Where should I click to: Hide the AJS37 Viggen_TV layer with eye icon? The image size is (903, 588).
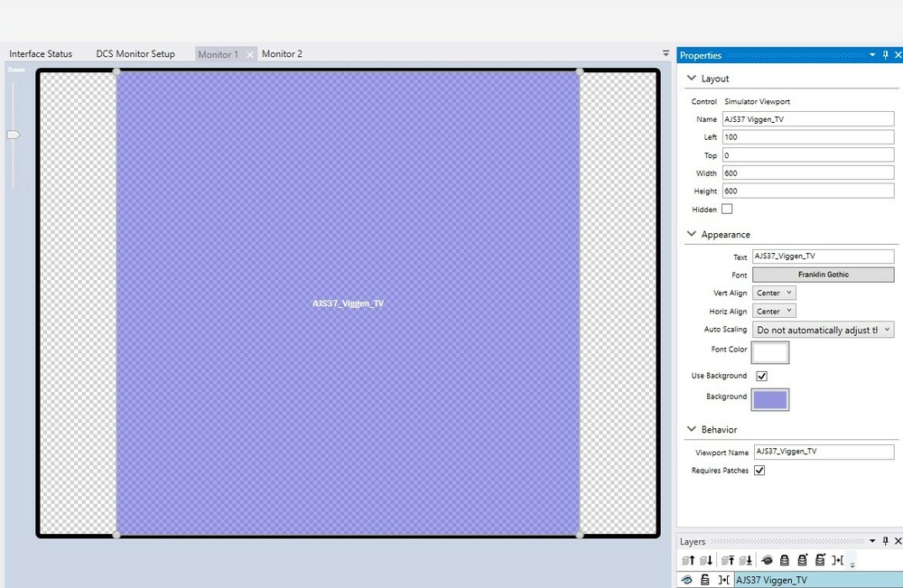(x=686, y=580)
